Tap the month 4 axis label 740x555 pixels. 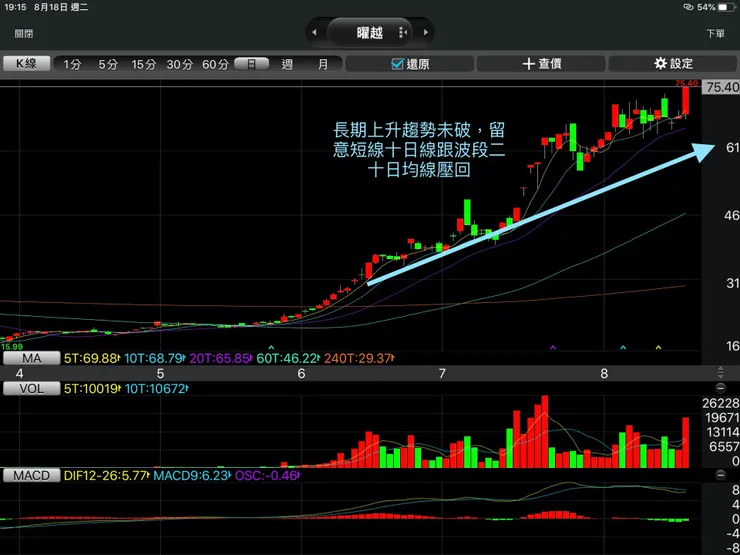pos(19,373)
